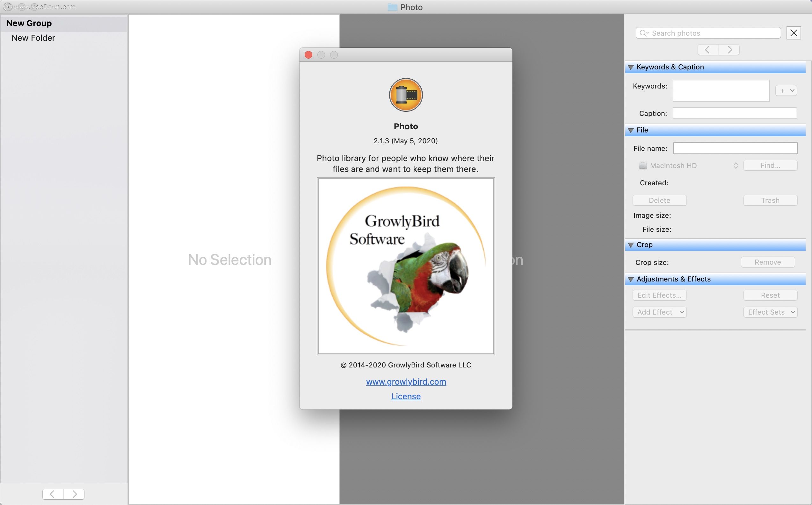
Task: Open the Add Effect dropdown
Action: [659, 312]
